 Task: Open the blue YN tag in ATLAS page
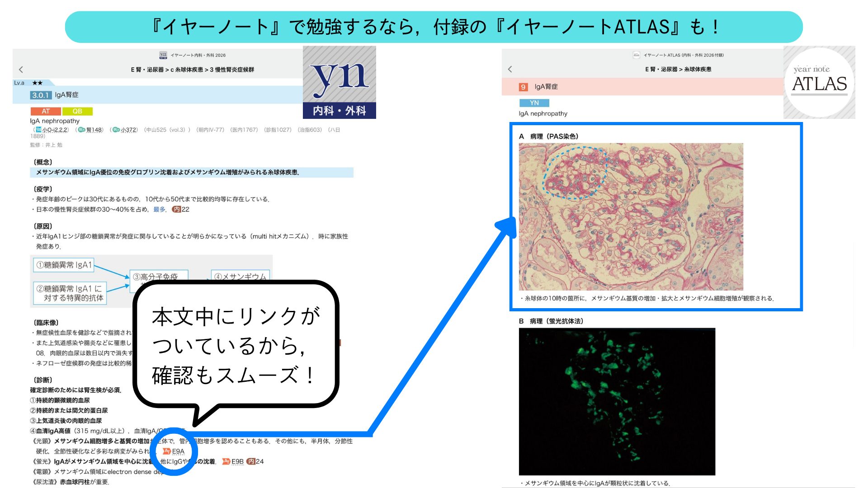tap(534, 103)
